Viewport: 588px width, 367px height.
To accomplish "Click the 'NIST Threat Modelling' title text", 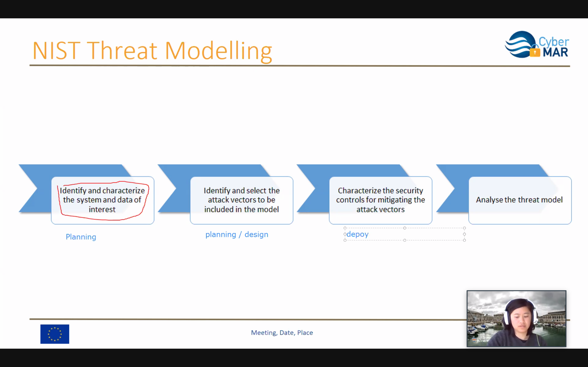I will (x=152, y=51).
